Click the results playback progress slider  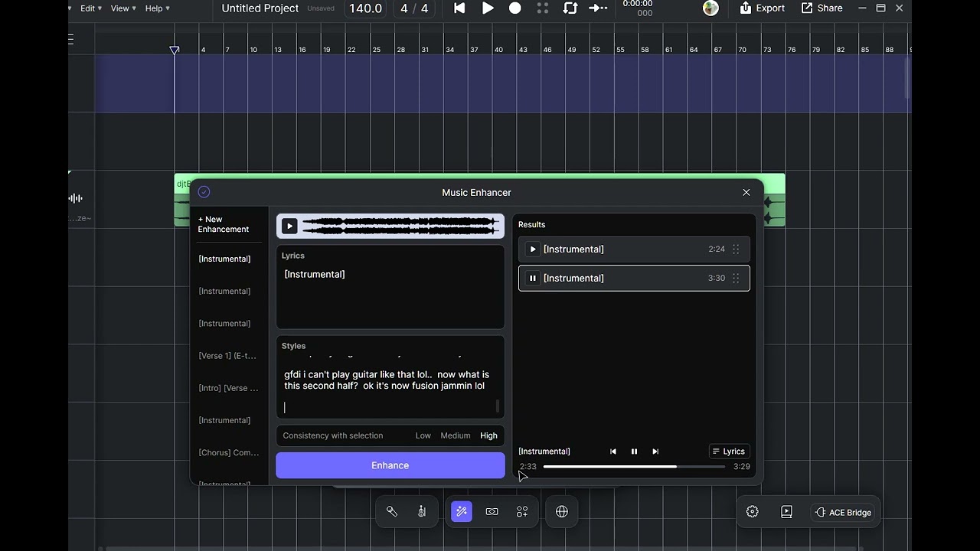[x=634, y=467]
